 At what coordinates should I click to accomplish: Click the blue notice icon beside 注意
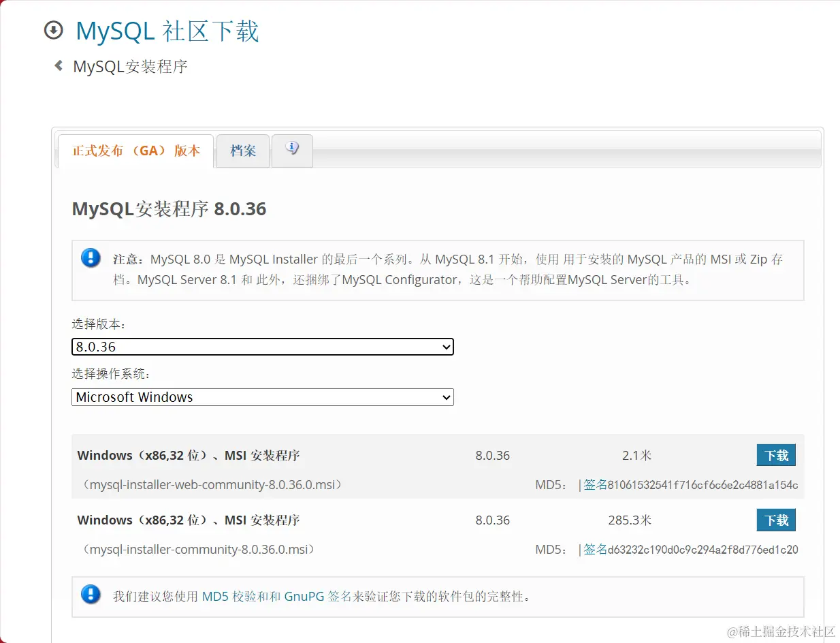coord(91,258)
